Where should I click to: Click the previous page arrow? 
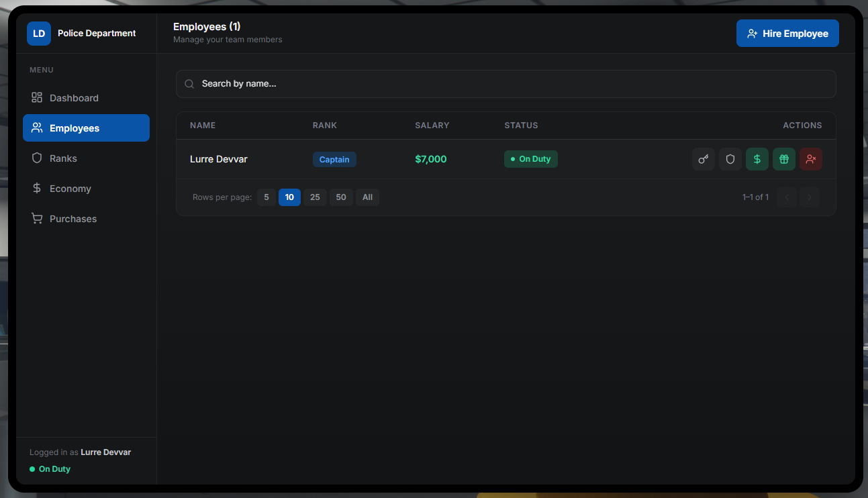[x=787, y=197]
